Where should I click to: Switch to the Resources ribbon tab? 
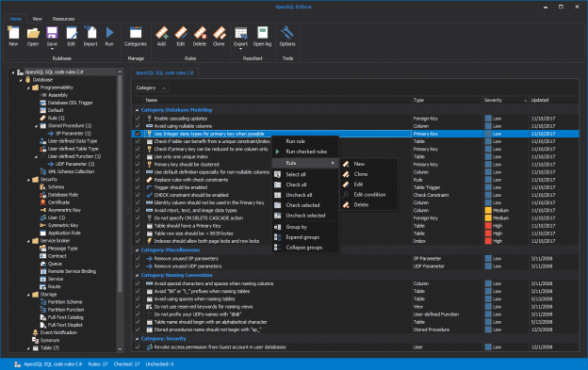tap(63, 19)
